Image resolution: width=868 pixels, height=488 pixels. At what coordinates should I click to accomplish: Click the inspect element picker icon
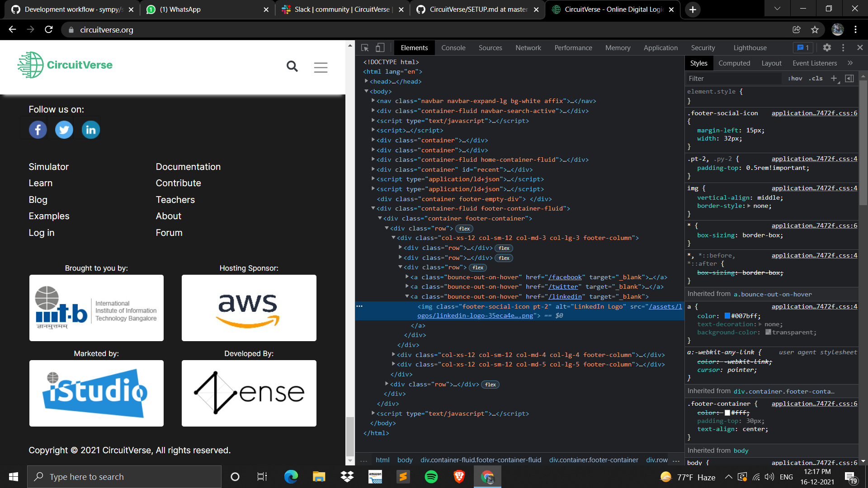tap(365, 47)
